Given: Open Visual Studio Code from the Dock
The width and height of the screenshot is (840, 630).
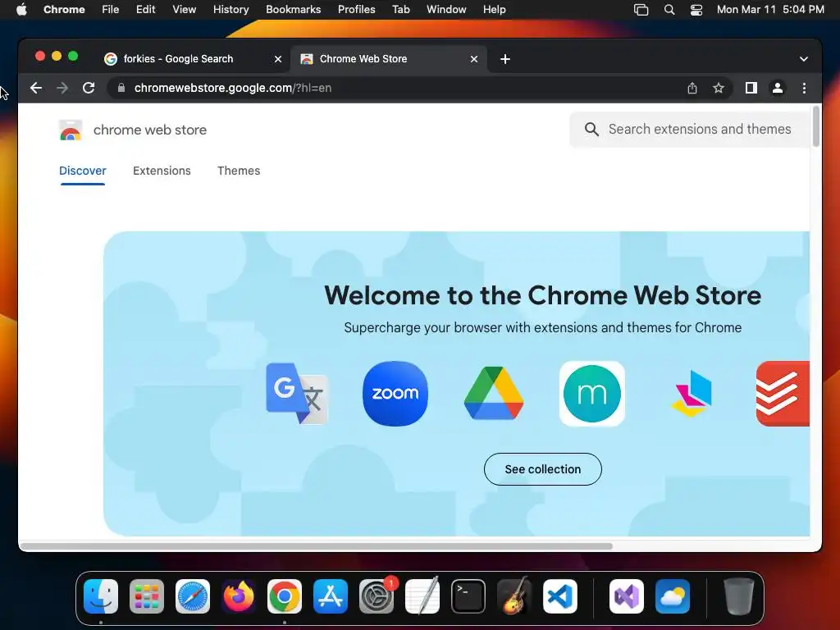Looking at the screenshot, I should click(x=559, y=596).
